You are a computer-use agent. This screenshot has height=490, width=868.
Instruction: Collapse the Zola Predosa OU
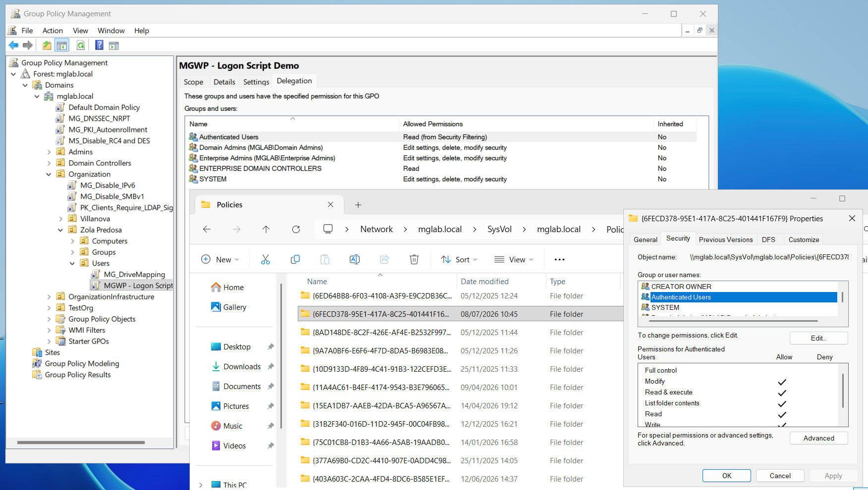(x=60, y=230)
